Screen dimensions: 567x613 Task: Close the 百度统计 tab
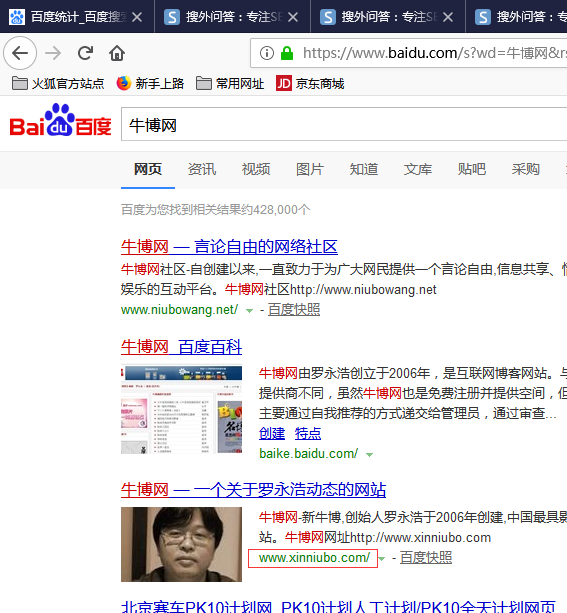click(137, 17)
